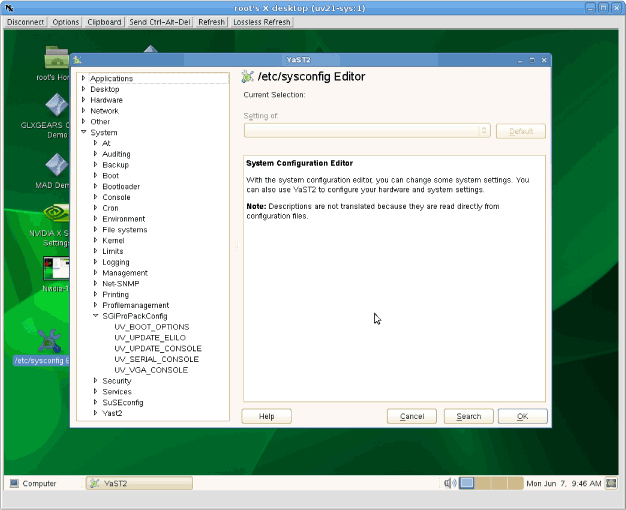Select UV_VGA_CONSOLE in tree
626x510 pixels.
(151, 370)
